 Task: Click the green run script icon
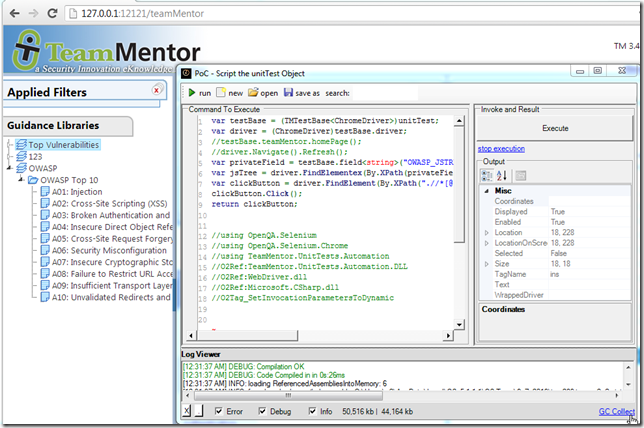click(192, 93)
